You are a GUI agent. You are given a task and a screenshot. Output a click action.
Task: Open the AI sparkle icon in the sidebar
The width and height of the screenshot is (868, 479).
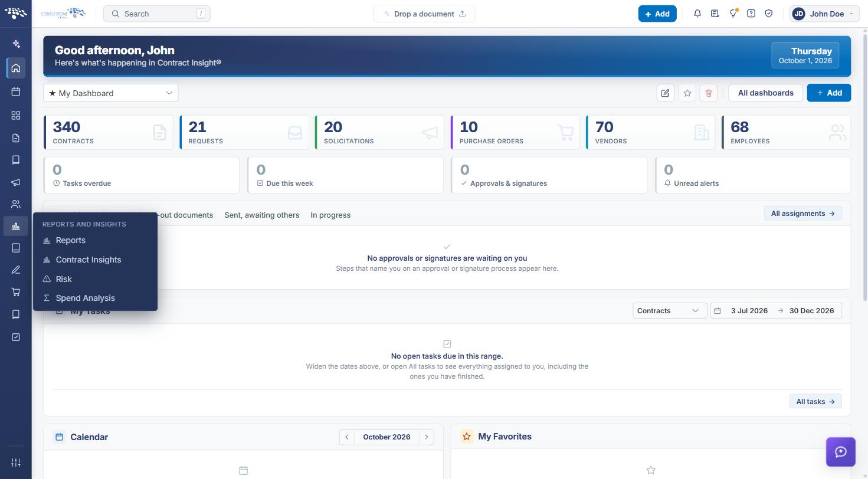[16, 44]
